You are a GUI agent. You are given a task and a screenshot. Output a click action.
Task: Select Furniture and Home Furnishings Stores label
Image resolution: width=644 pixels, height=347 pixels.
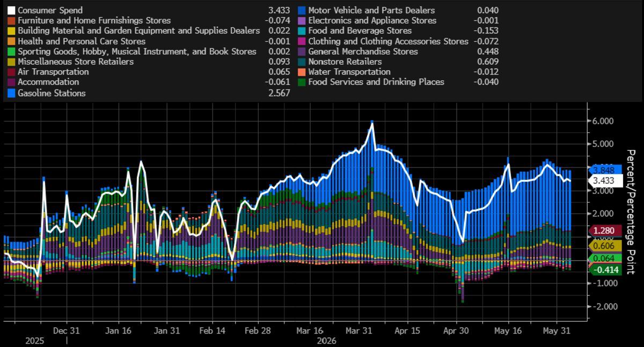coord(94,20)
